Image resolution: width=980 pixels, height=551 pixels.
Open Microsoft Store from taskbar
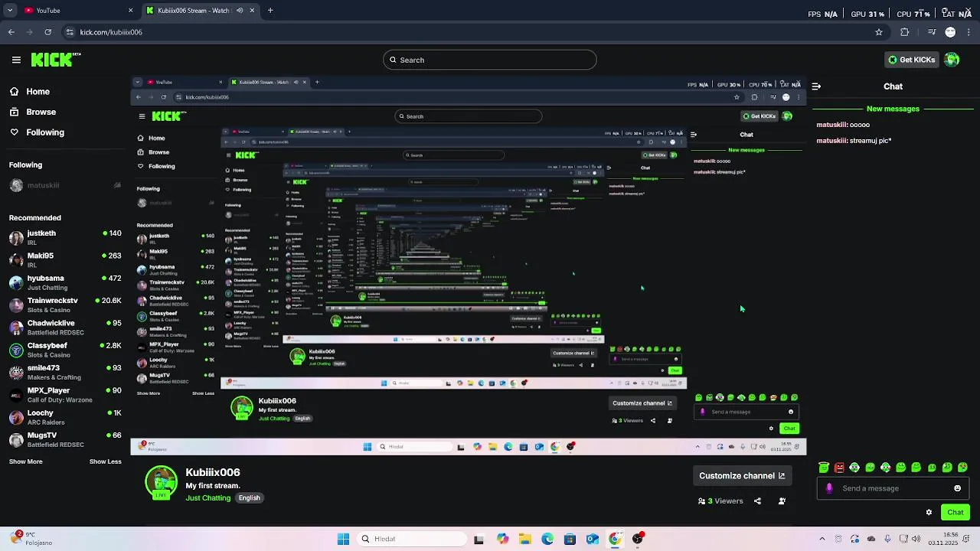point(570,539)
